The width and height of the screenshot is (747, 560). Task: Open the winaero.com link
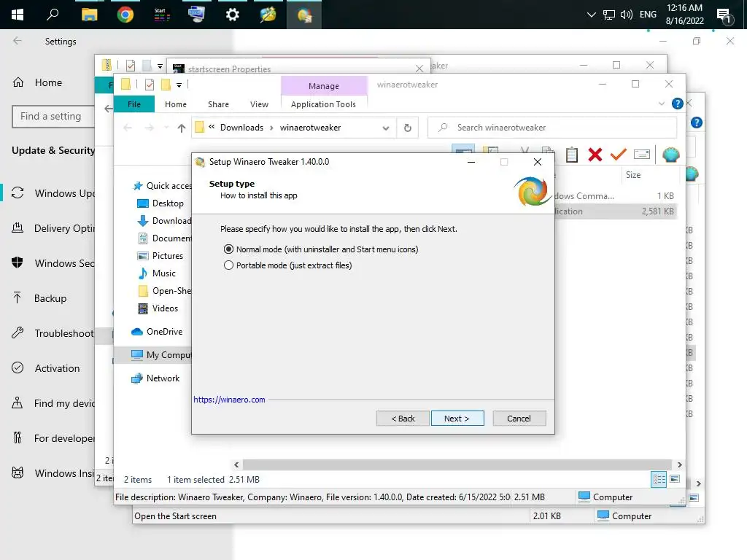coord(229,400)
